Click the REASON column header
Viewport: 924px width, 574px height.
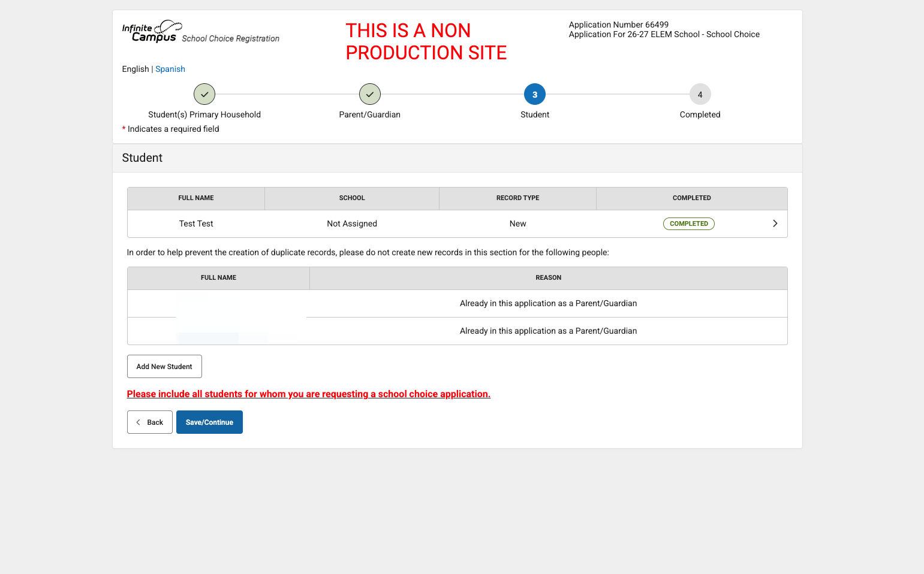[549, 278]
